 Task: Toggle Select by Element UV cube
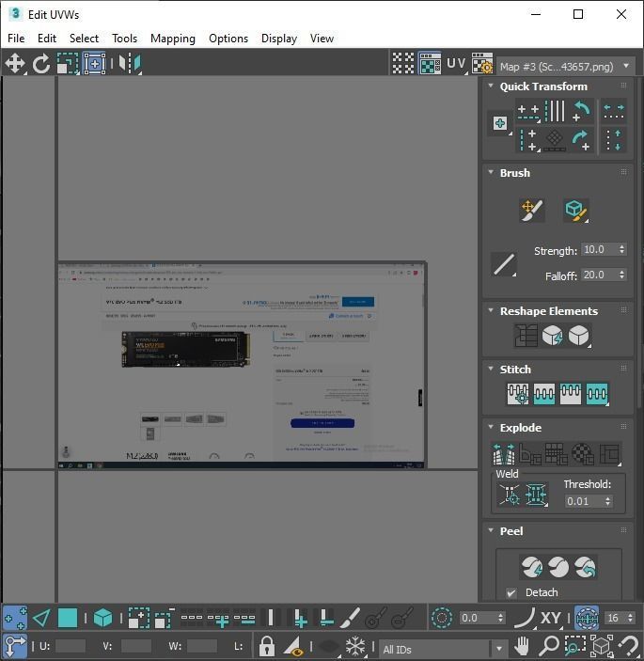[102, 618]
